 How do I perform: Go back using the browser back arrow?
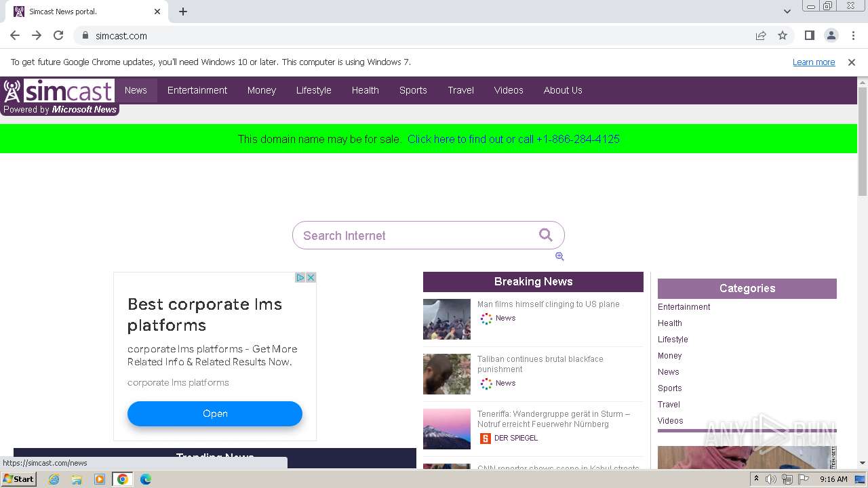(x=15, y=35)
